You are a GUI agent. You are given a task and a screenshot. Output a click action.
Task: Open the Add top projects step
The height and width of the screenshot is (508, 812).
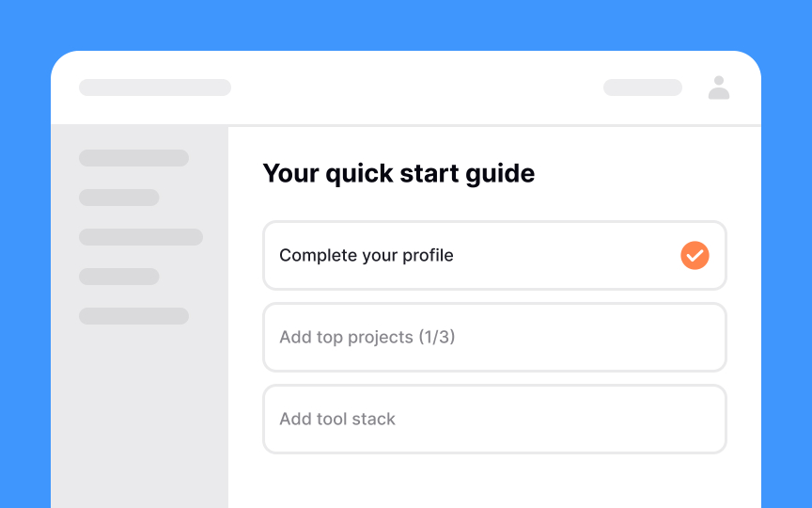(494, 338)
